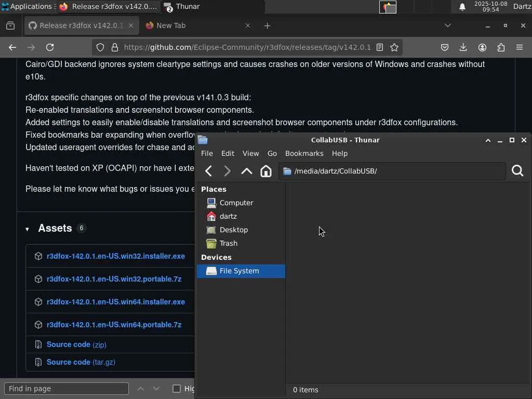The image size is (532, 399).
Task: Click workspace switcher thumbnail
Action: (x=388, y=7)
